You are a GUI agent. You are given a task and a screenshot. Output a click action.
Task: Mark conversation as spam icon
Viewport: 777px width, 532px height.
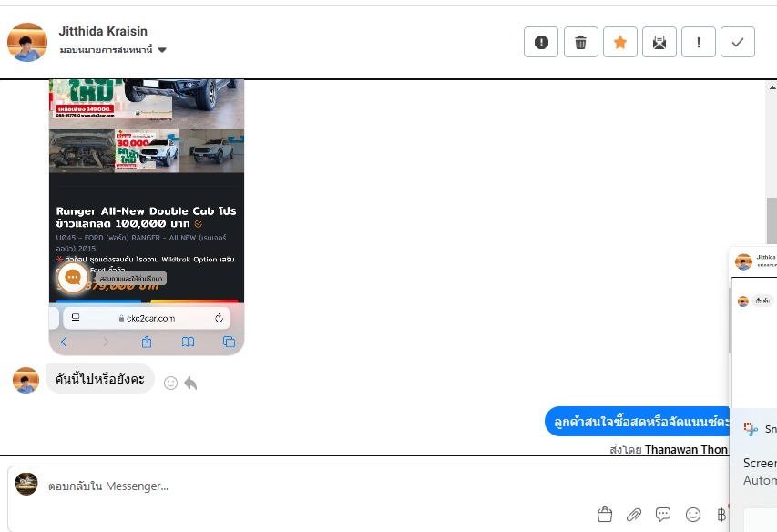(x=541, y=42)
